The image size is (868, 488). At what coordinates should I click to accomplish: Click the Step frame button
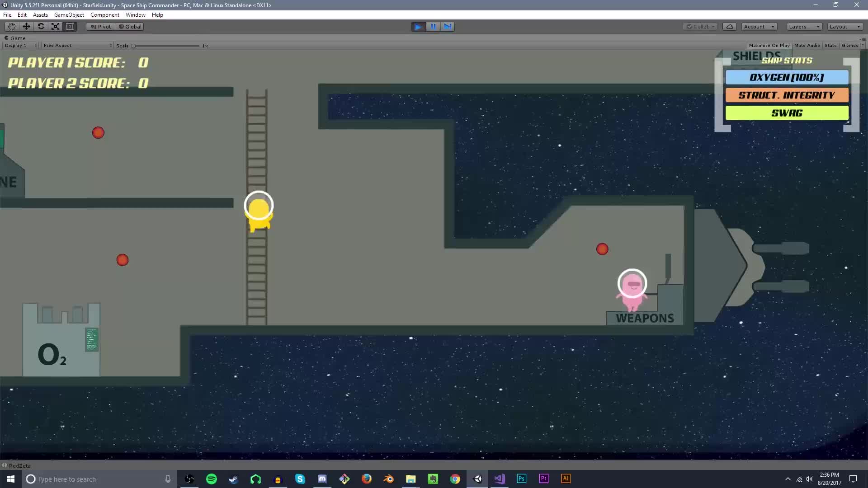(x=448, y=27)
